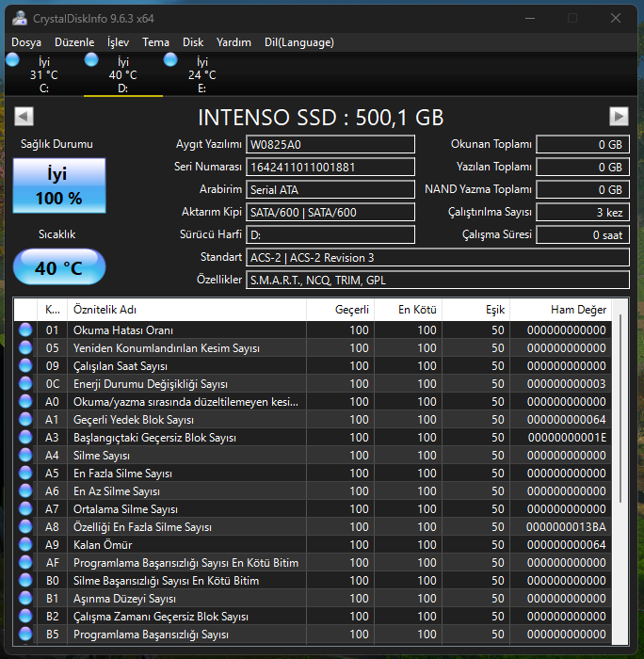This screenshot has width=644, height=659.
Task: Click the serial number field 1642411011001881
Action: tap(330, 168)
